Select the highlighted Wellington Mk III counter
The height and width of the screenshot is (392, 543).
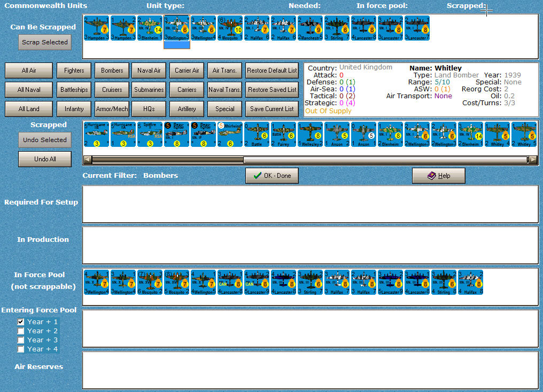point(176,28)
